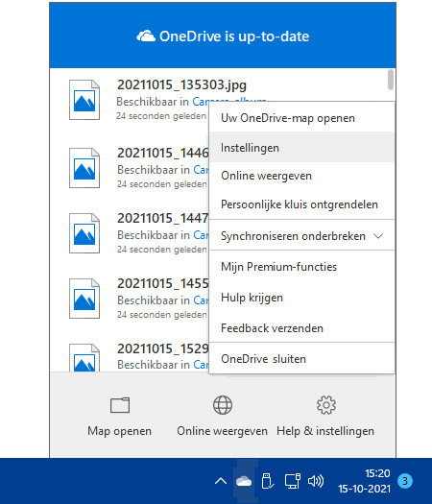Click the network icon in the system tray
This screenshot has height=504, width=432.
pos(293,481)
